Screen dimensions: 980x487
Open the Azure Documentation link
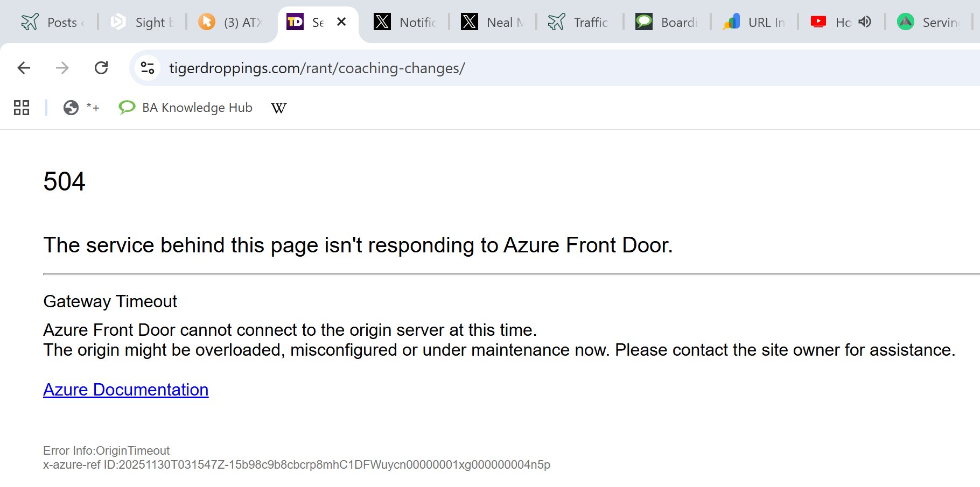(x=126, y=390)
